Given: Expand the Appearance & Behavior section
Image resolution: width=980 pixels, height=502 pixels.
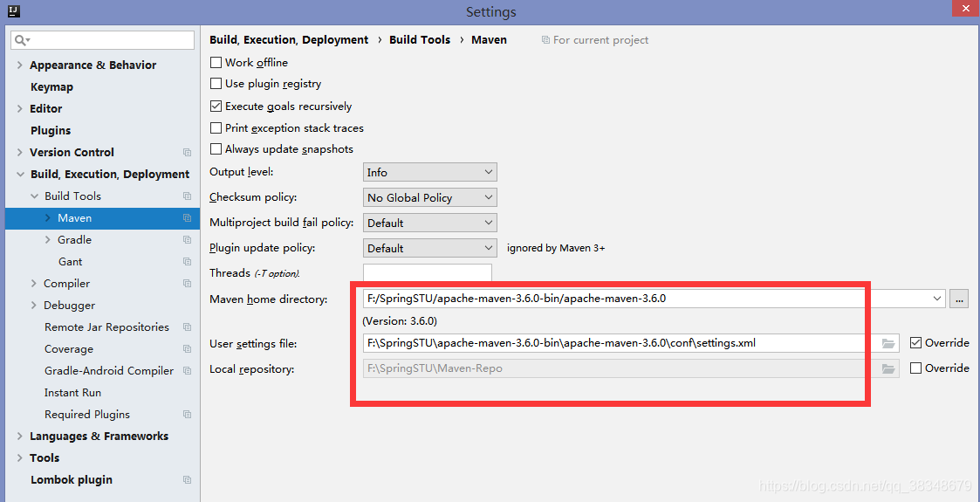Looking at the screenshot, I should coord(20,65).
